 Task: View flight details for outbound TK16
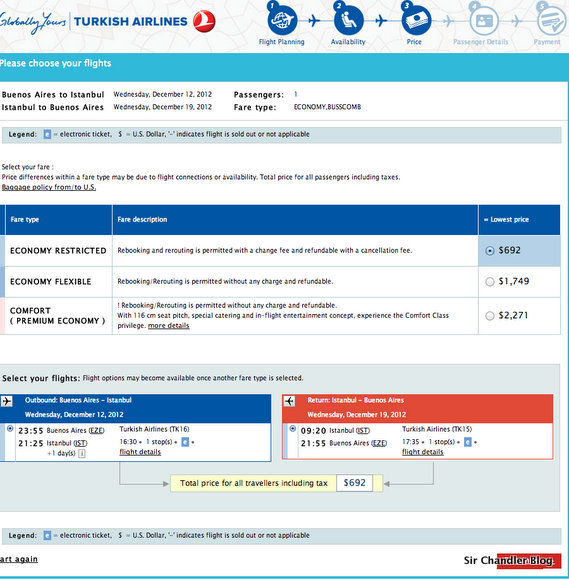coord(140,452)
